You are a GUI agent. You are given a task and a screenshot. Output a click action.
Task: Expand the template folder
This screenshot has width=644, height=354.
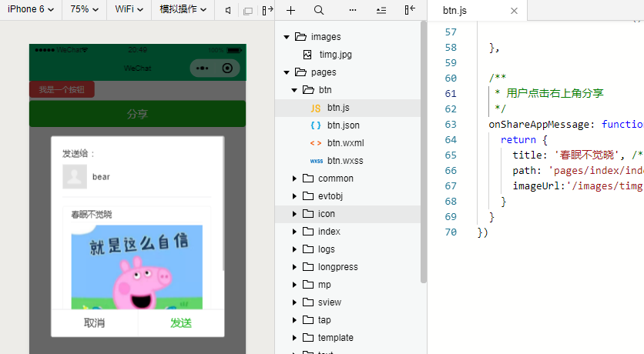point(294,338)
